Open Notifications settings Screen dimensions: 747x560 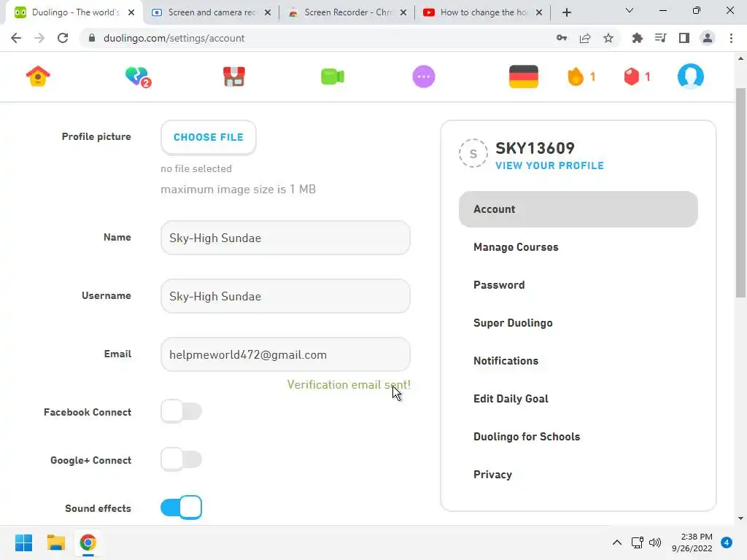(x=506, y=360)
